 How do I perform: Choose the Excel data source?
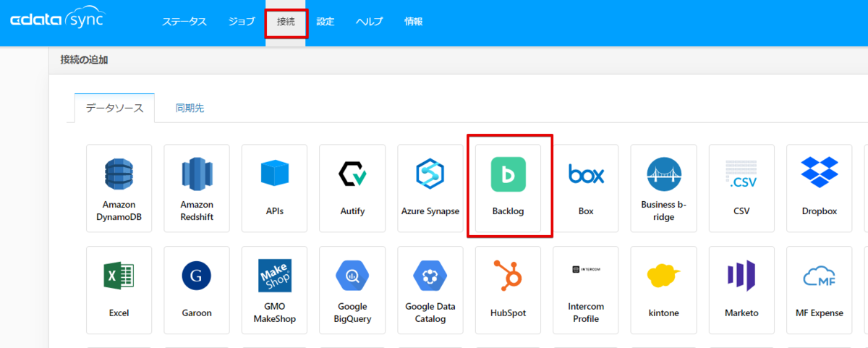pyautogui.click(x=119, y=289)
